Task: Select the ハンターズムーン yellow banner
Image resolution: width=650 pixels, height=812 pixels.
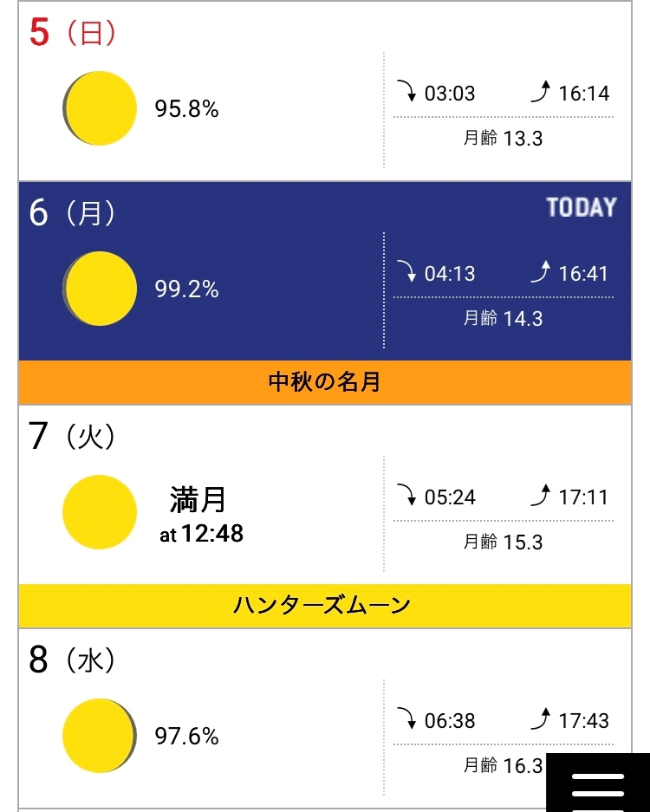Action: point(325,606)
